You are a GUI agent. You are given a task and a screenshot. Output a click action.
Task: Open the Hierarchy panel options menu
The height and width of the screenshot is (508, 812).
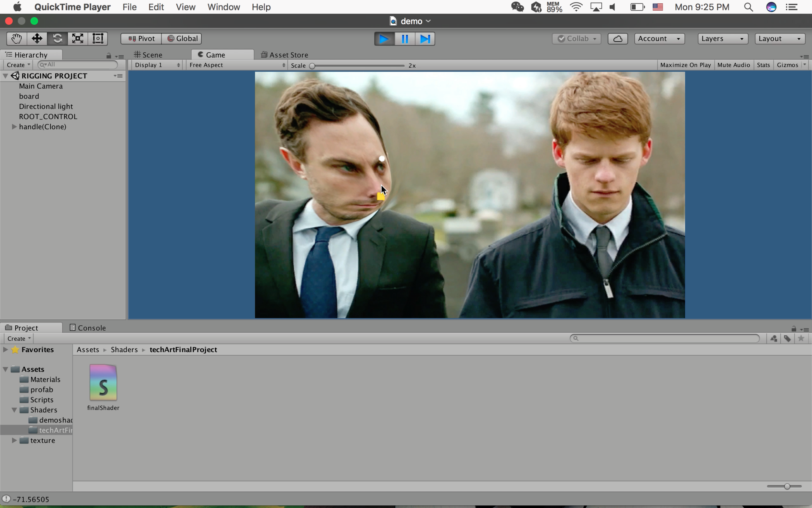[x=120, y=57]
